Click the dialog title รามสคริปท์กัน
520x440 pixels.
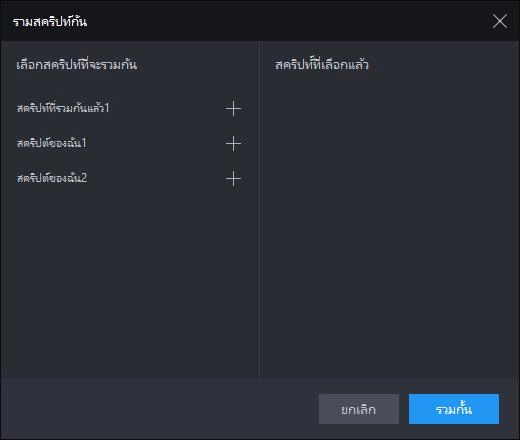[x=50, y=22]
